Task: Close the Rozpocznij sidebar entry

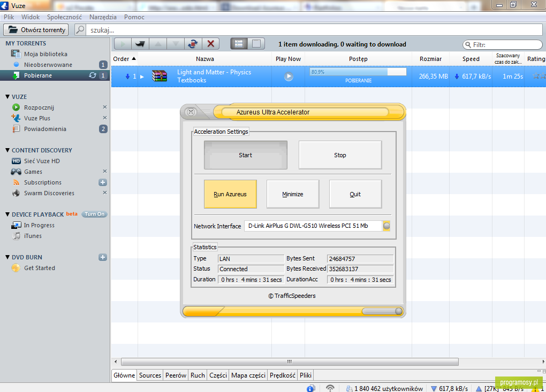Action: [x=105, y=107]
